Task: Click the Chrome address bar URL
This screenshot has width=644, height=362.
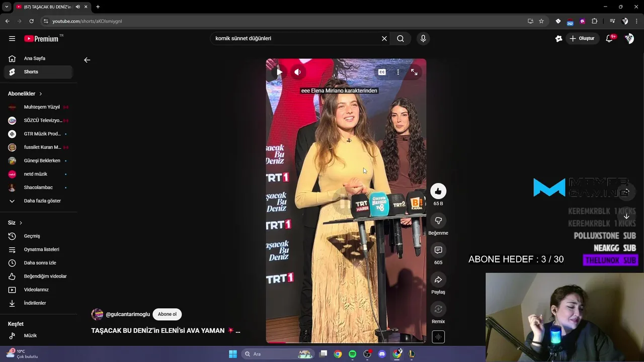Action: [x=87, y=21]
